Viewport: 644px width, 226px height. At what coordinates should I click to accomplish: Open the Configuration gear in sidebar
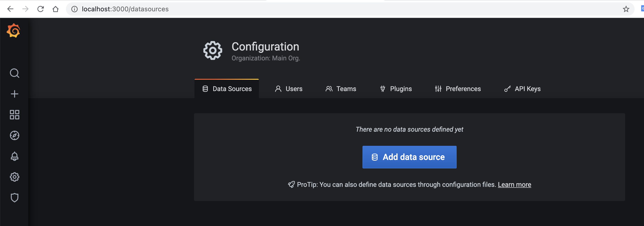pos(15,177)
